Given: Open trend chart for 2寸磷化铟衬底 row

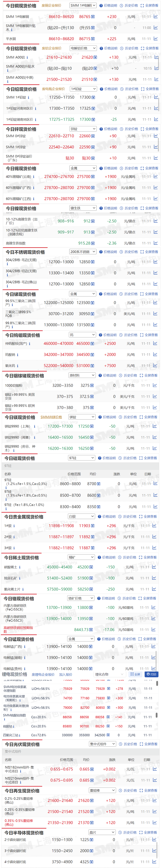Looking at the screenshot, I should coord(155,839).
